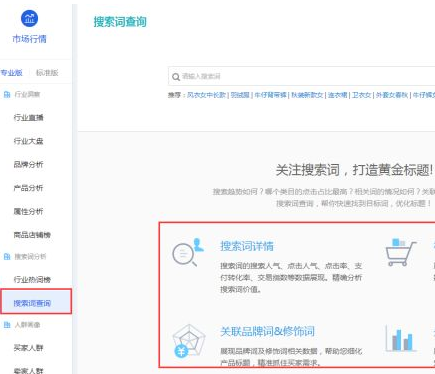Switch to the 标准版 tab
435x374 pixels.
(x=47, y=73)
